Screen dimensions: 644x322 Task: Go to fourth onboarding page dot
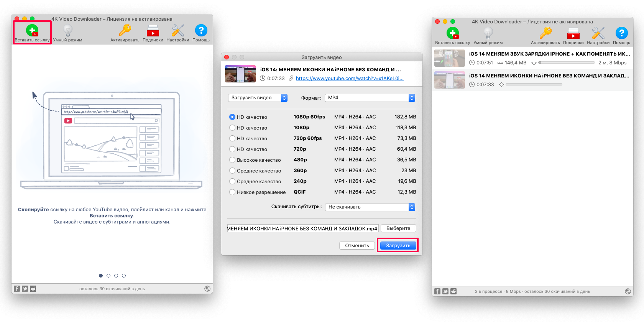click(124, 276)
